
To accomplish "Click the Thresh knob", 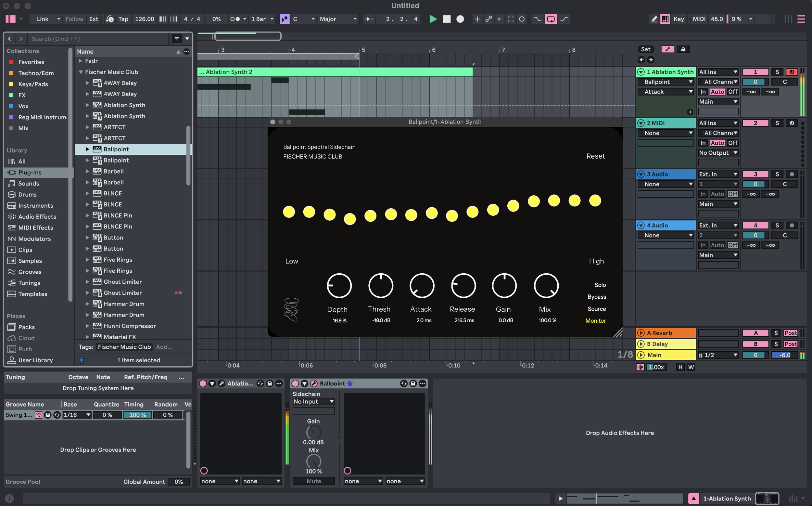I will [381, 286].
